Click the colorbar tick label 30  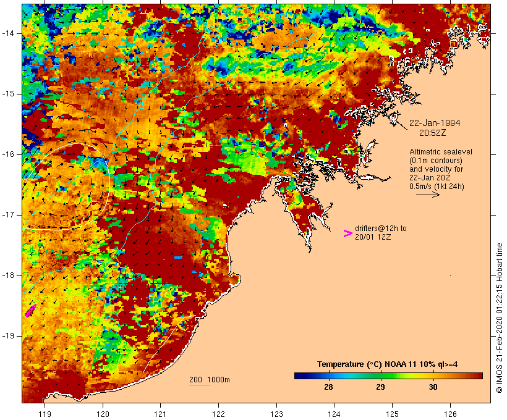coord(433,387)
